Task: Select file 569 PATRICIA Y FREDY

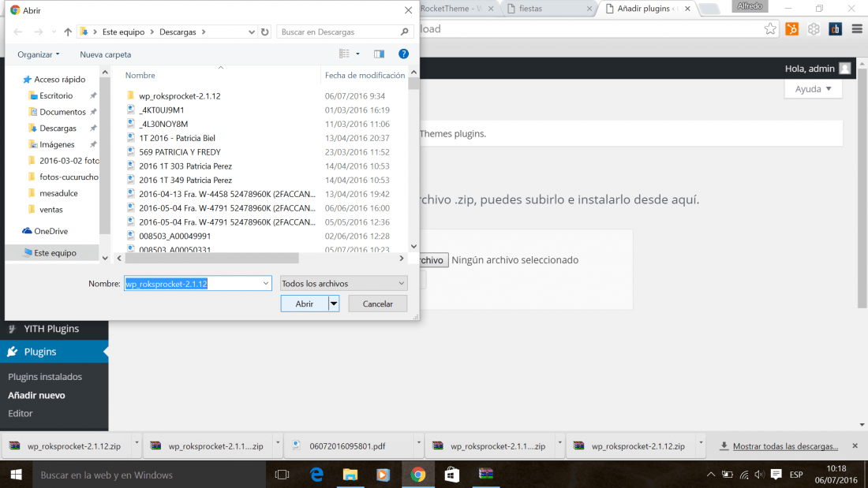Action: point(180,152)
